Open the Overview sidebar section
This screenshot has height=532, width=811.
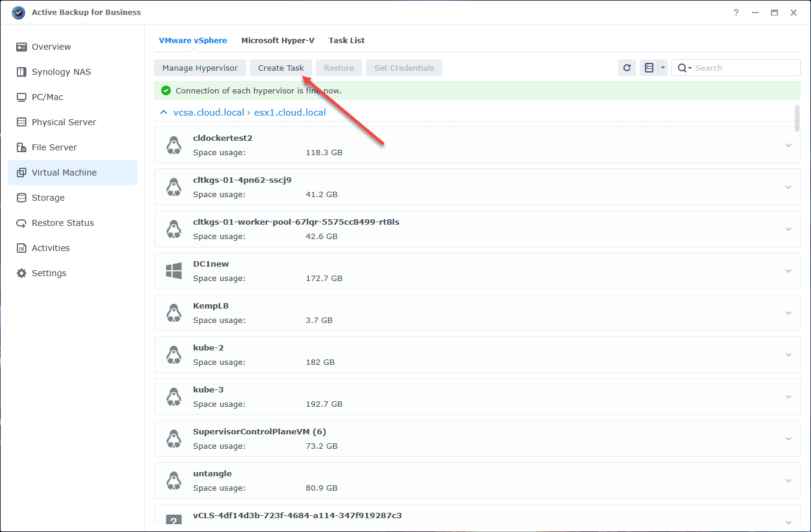(x=72, y=47)
